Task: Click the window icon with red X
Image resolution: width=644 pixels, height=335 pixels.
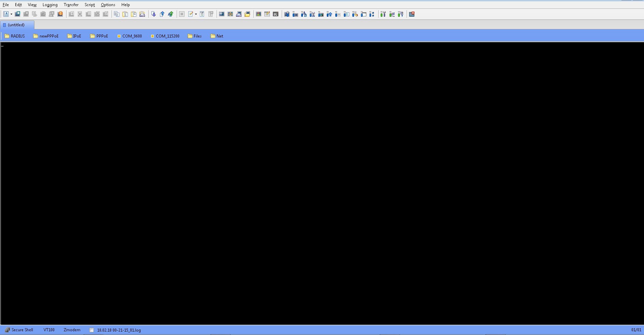Action: point(412,14)
